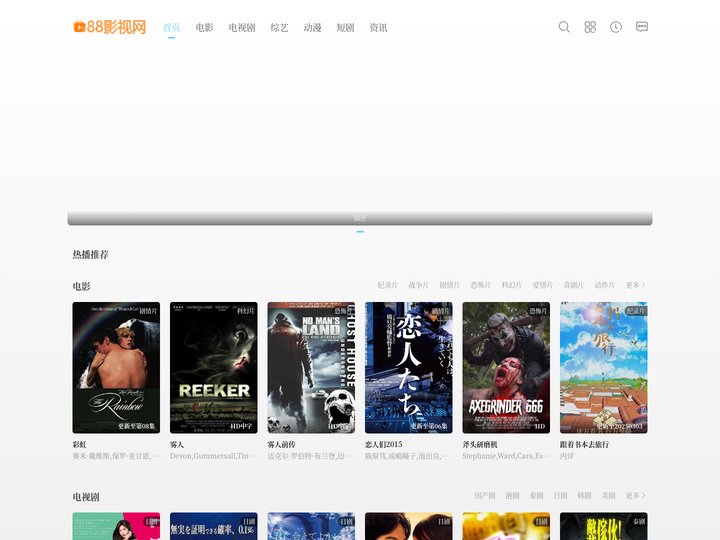Viewport: 720px width, 540px height.
Task: Open the 动漫 navigation tab
Action: pos(312,28)
